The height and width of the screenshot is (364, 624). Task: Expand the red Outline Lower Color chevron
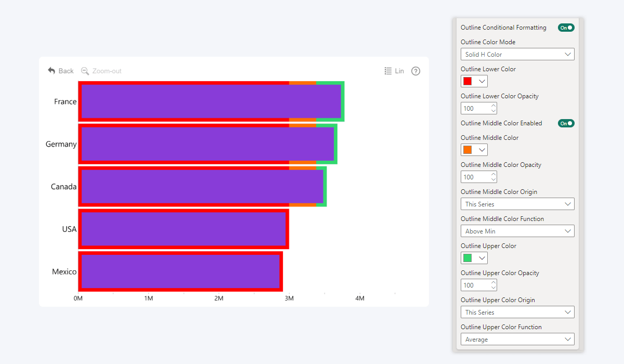482,81
